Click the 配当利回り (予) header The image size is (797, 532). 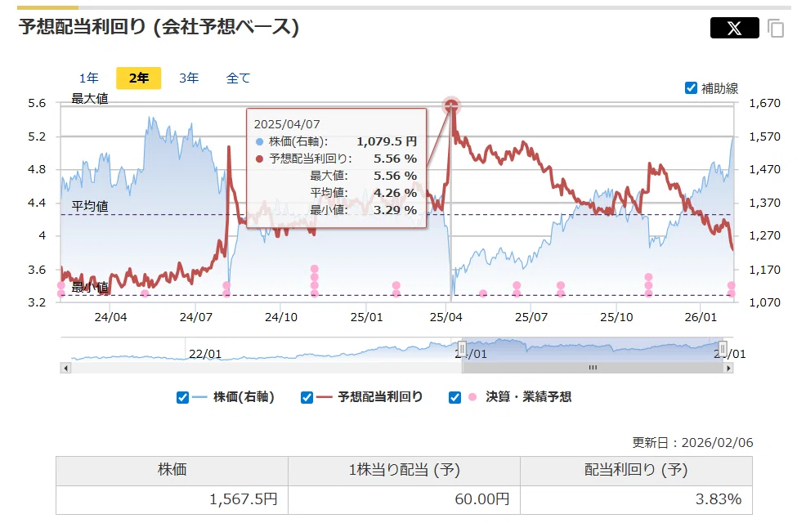[637, 470]
